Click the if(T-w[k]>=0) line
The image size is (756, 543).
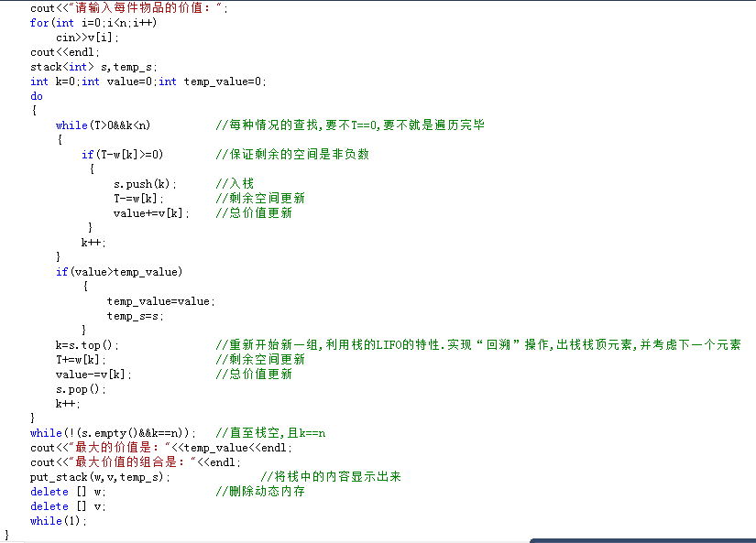(123, 155)
